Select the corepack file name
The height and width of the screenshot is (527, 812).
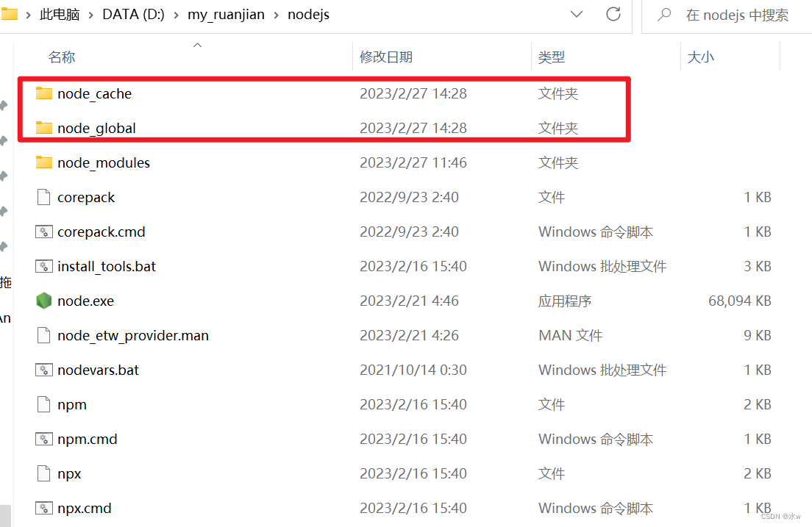(x=86, y=197)
